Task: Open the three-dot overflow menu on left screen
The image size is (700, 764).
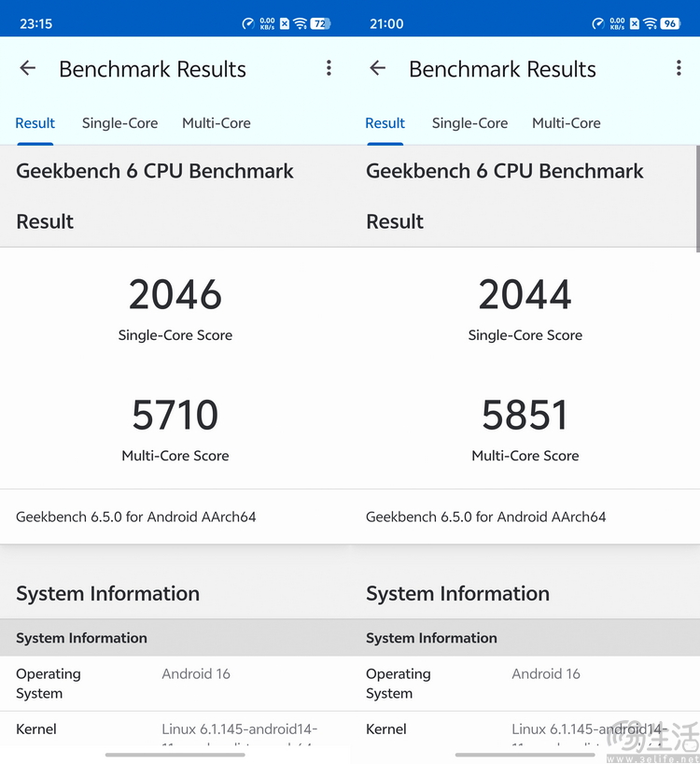Action: [329, 68]
